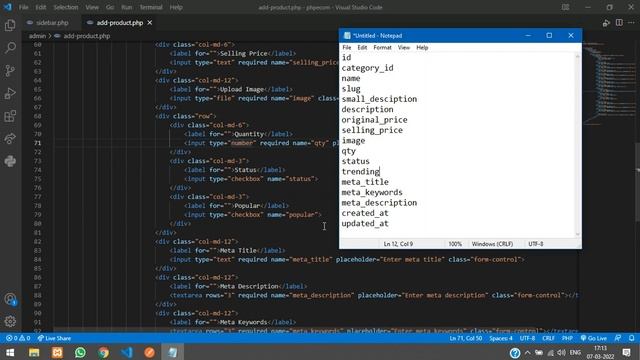Open the Manage gear icon
This screenshot has width=640, height=360.
tap(10, 321)
